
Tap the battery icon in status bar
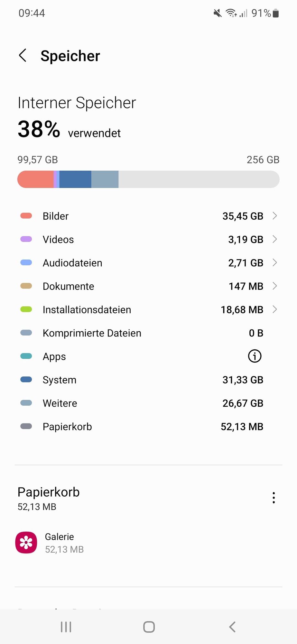coord(275,13)
